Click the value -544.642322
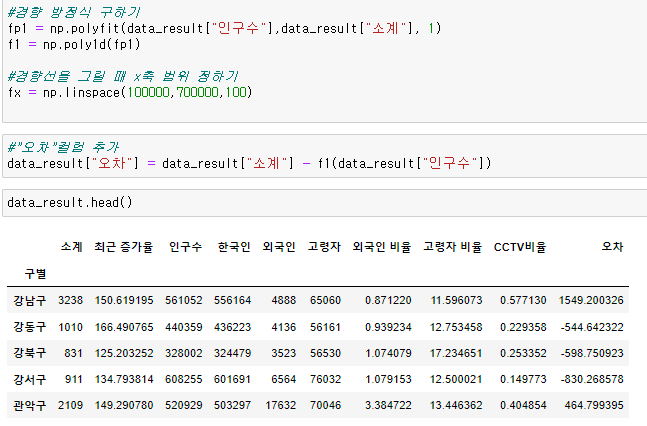 point(592,327)
